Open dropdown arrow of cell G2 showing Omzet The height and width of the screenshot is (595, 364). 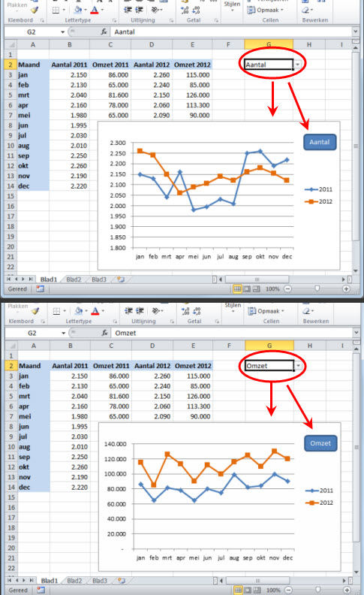pos(299,366)
